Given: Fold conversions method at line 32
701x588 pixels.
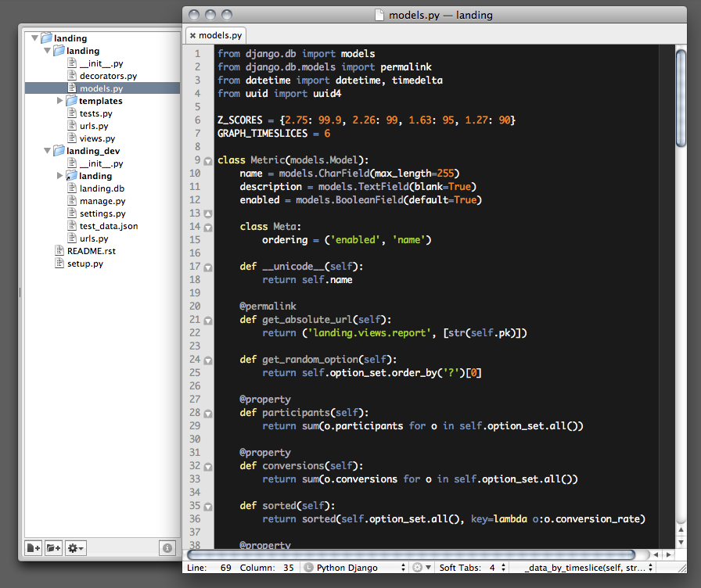Looking at the screenshot, I should 208,467.
